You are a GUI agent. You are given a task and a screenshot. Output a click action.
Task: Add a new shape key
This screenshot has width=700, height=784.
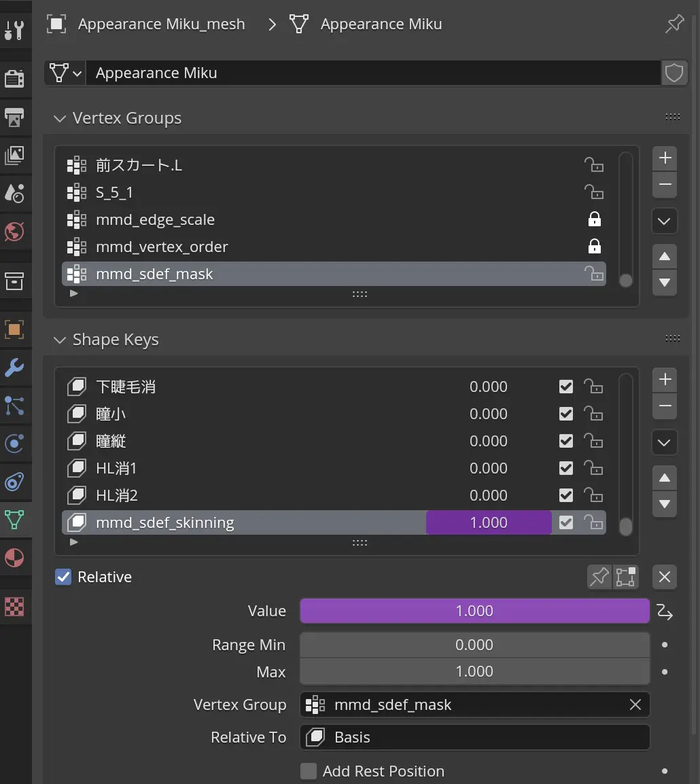pyautogui.click(x=665, y=380)
